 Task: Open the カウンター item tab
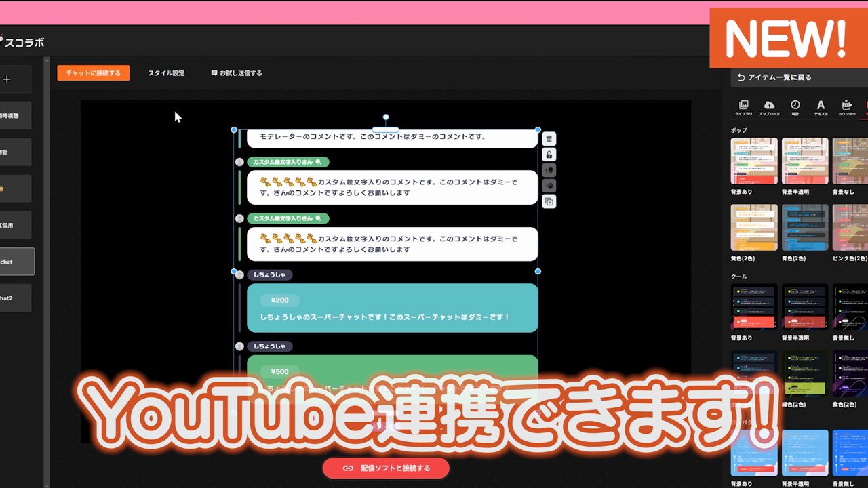[846, 108]
